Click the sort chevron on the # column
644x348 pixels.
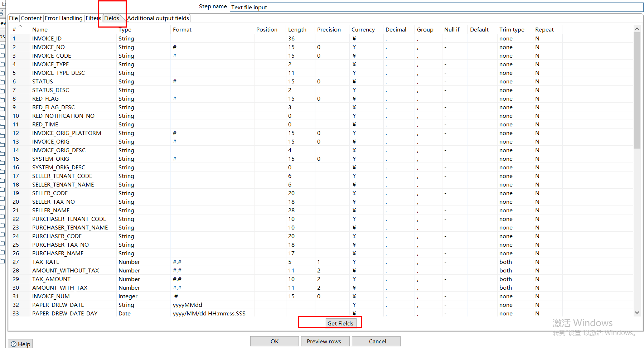pos(20,26)
